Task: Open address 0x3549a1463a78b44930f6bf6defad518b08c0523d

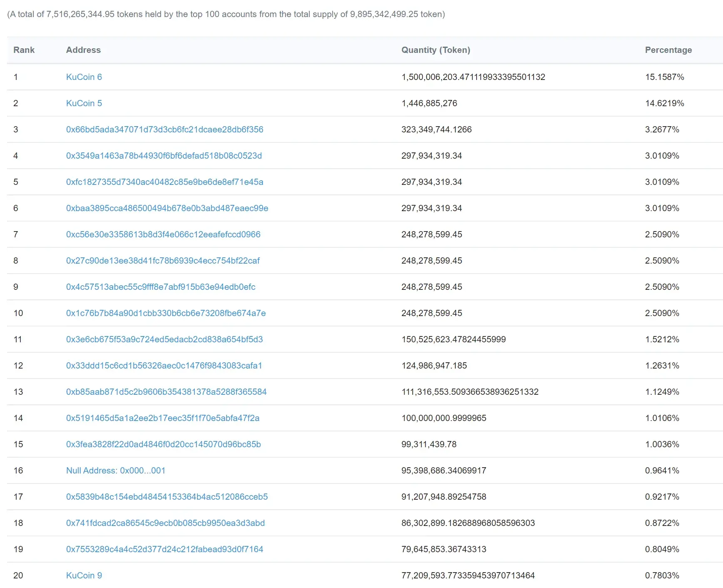Action: (164, 156)
